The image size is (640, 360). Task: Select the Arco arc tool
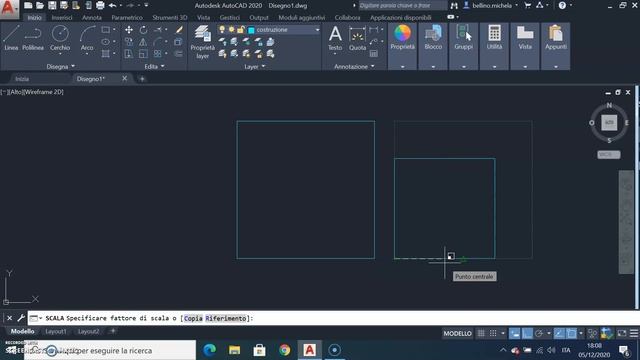pos(87,38)
